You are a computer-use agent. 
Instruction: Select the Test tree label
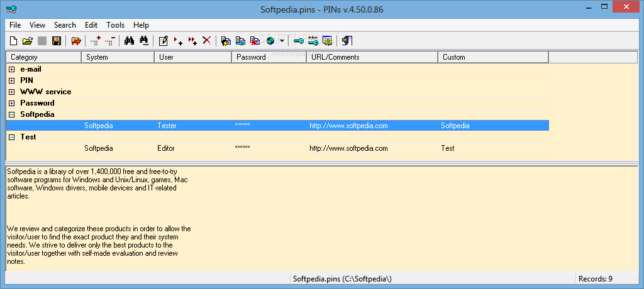28,137
